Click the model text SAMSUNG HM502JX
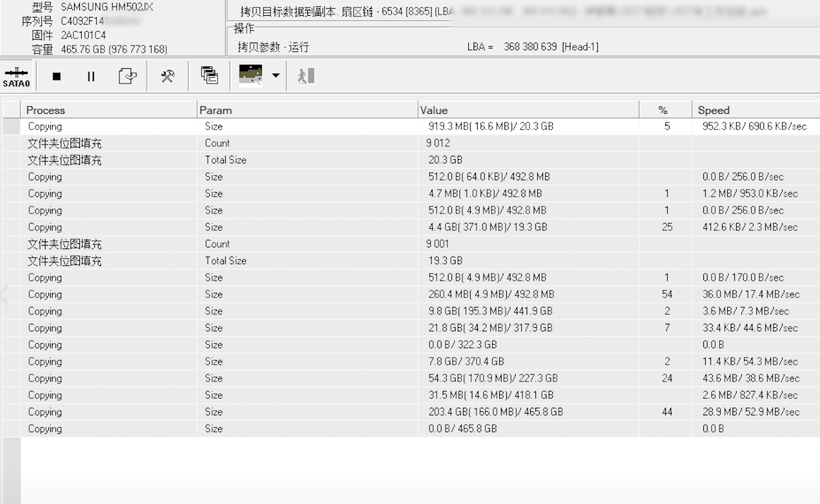The height and width of the screenshot is (504, 820). pos(107,7)
